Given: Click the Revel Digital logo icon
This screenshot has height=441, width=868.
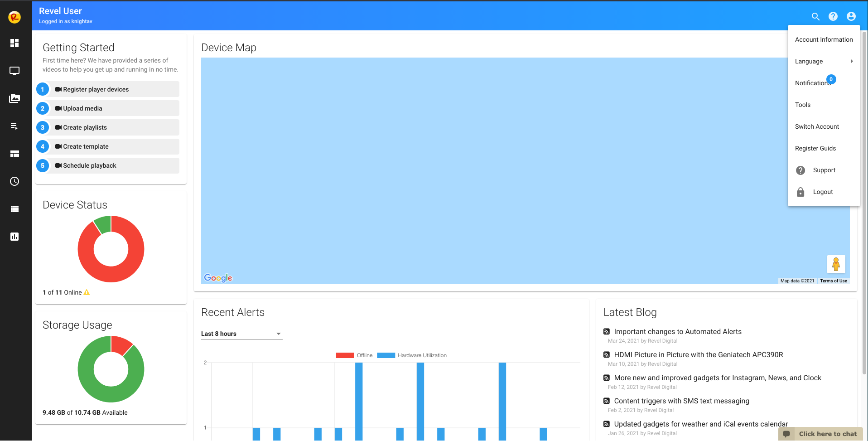Looking at the screenshot, I should tap(14, 17).
